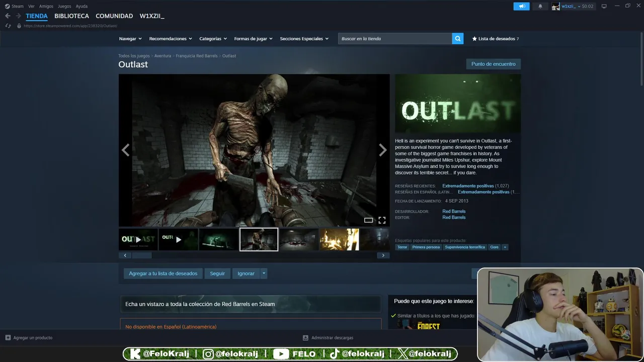The image size is (644, 362).
Task: Click the Steam logo menu
Action: click(7, 6)
